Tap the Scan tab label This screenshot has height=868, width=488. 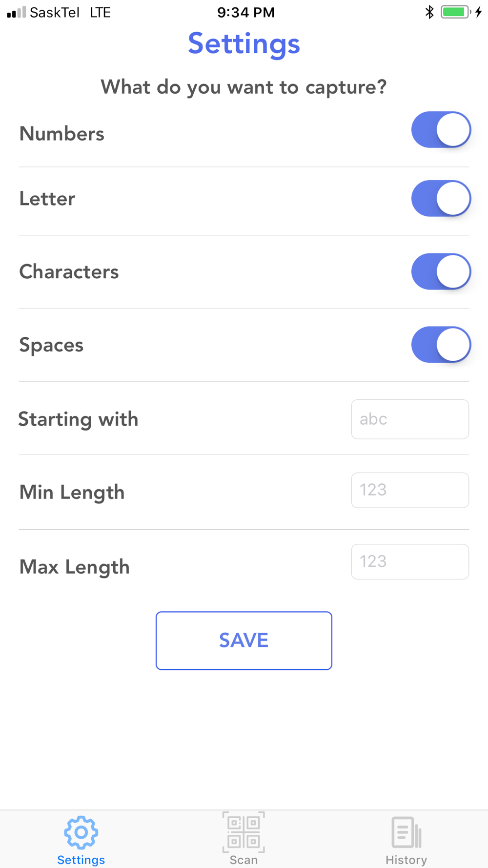tap(244, 860)
